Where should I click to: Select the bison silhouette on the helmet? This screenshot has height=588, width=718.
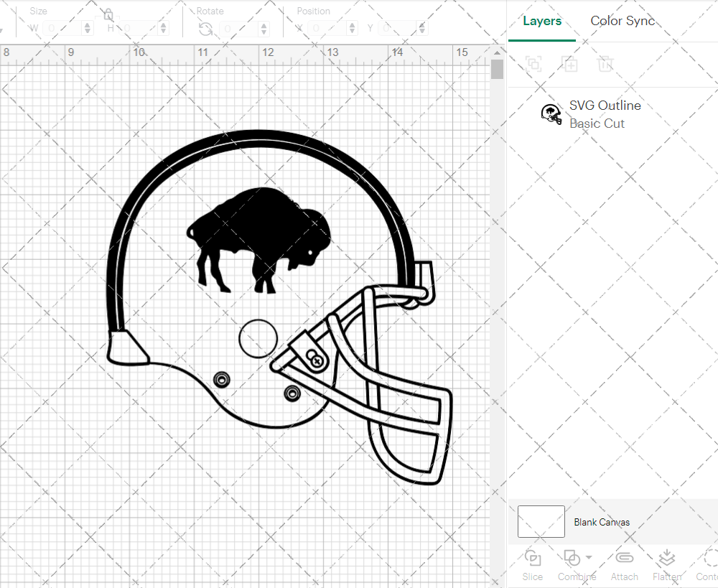point(258,241)
